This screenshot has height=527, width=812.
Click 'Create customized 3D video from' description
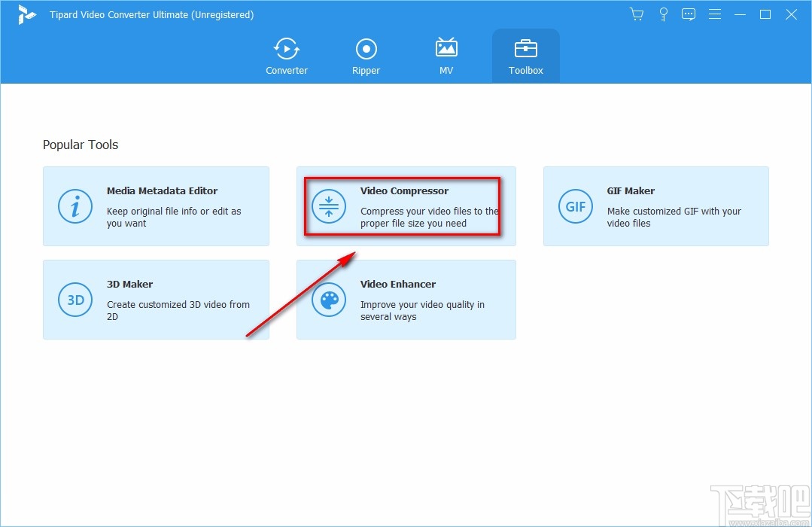click(178, 305)
